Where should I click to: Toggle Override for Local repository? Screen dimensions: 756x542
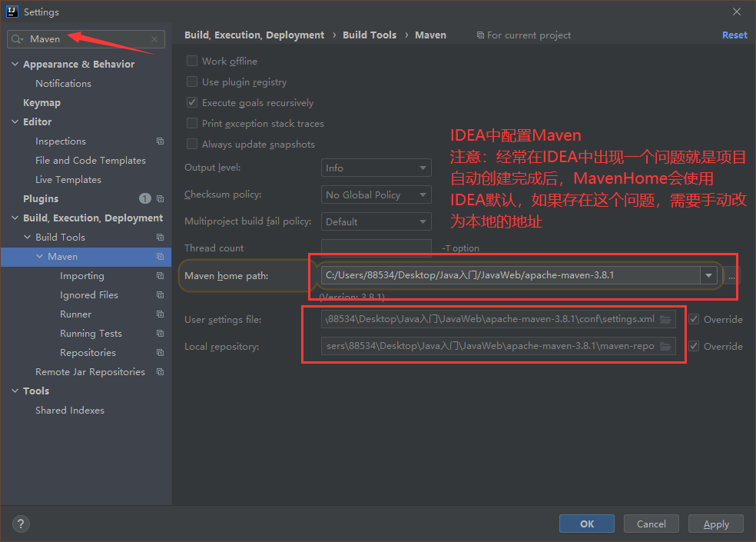point(694,346)
